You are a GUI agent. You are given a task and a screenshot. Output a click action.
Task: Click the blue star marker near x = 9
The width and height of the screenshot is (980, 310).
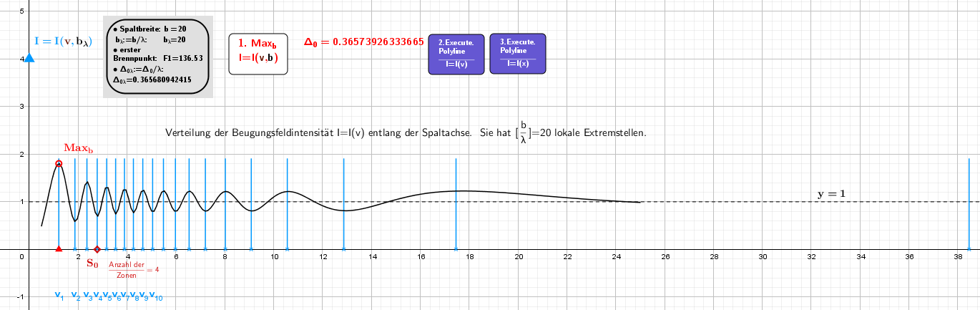(250, 249)
